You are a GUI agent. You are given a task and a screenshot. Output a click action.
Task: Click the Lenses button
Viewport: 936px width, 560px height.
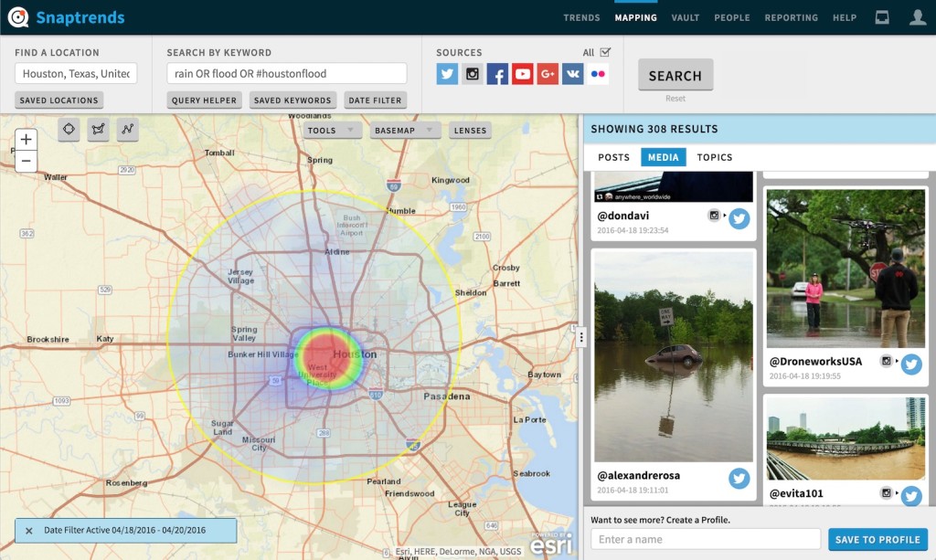[x=470, y=131]
